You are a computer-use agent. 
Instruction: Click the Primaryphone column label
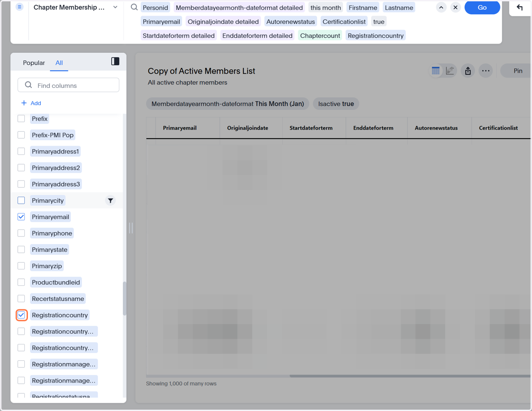point(52,233)
